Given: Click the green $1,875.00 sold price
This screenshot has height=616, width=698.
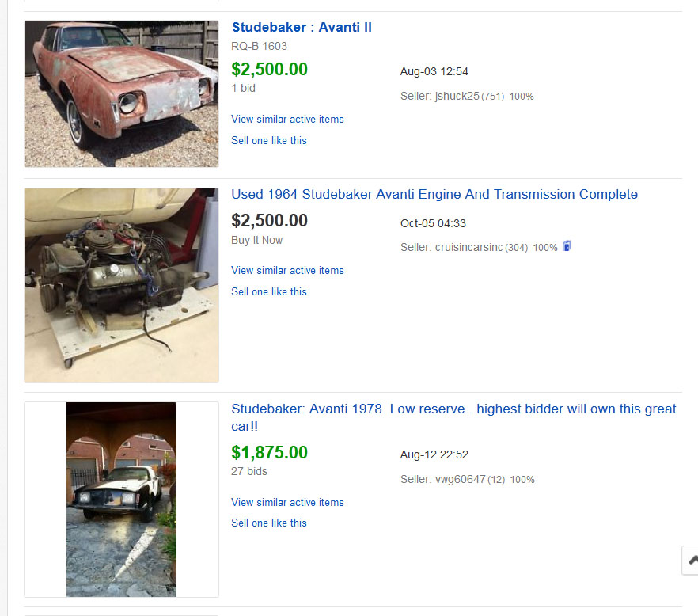Looking at the screenshot, I should tap(269, 453).
